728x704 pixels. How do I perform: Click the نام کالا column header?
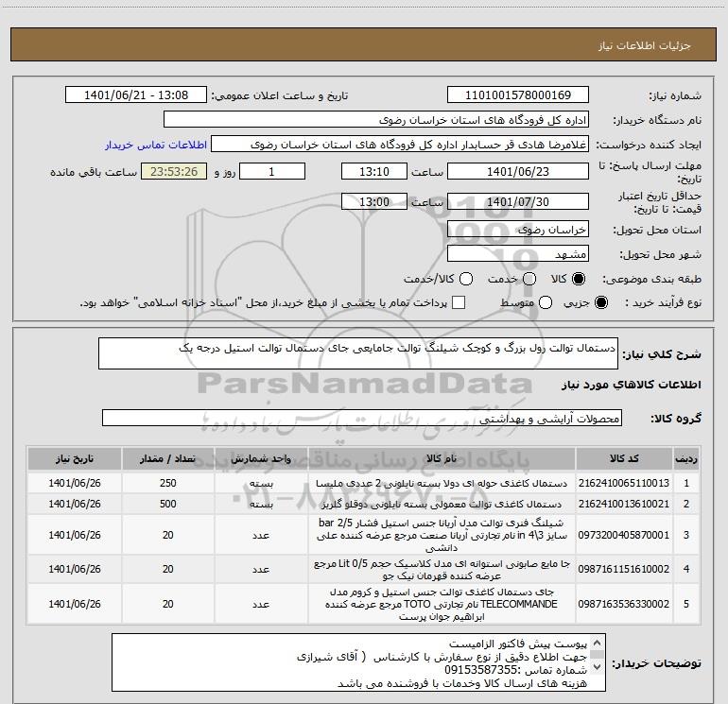tap(442, 458)
